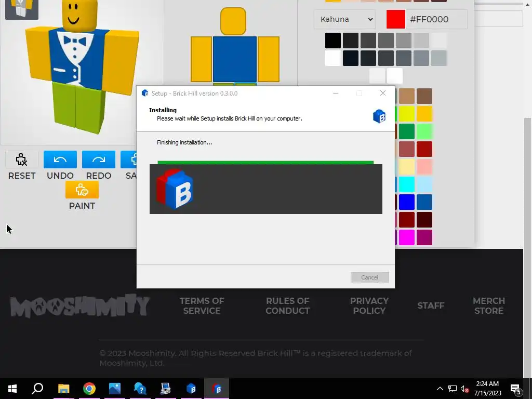Click the Brick Hill icon in the Setup header
Viewport: 532px width, 399px height.
pos(379,116)
